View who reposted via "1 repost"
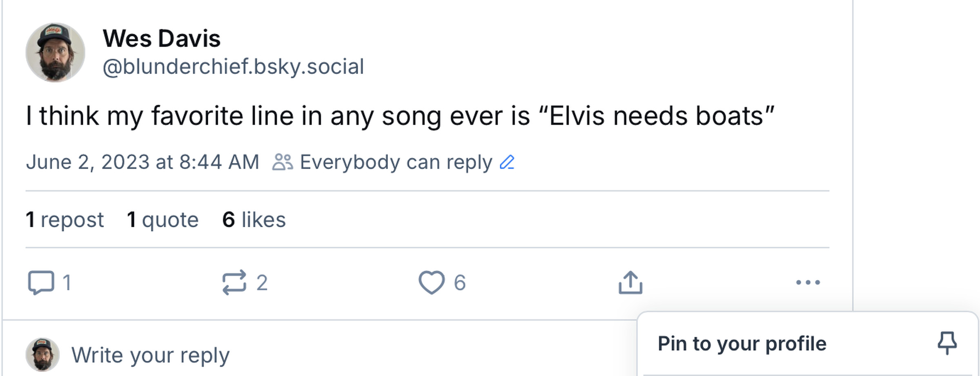This screenshot has height=376, width=980. tap(65, 219)
